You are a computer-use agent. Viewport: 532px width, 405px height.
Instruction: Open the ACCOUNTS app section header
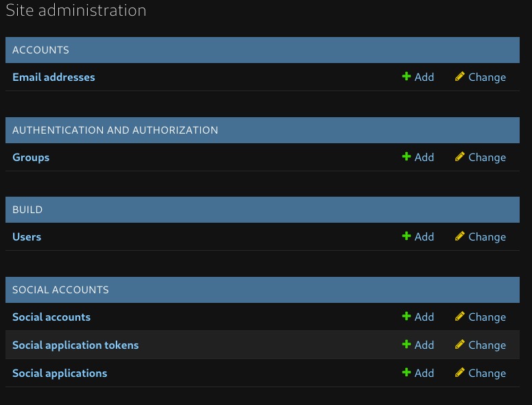coord(40,50)
